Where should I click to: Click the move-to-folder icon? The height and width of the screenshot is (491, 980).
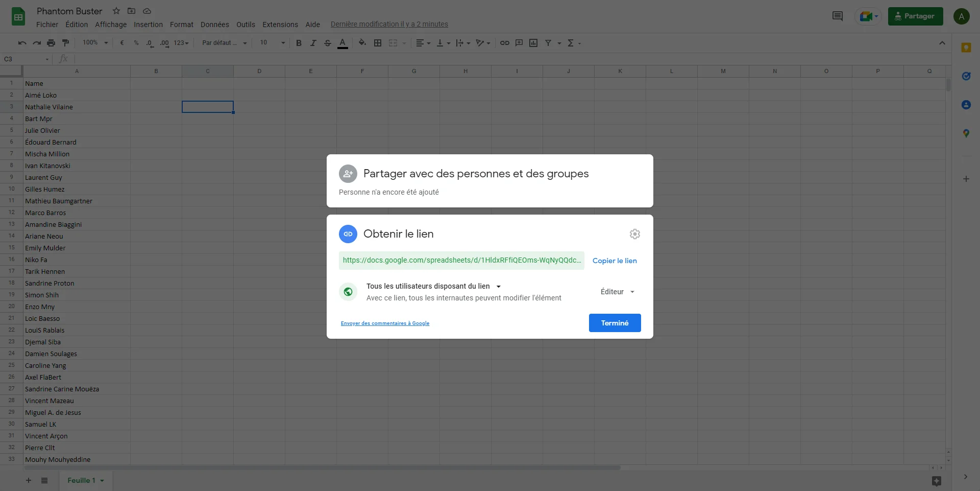pyautogui.click(x=132, y=11)
